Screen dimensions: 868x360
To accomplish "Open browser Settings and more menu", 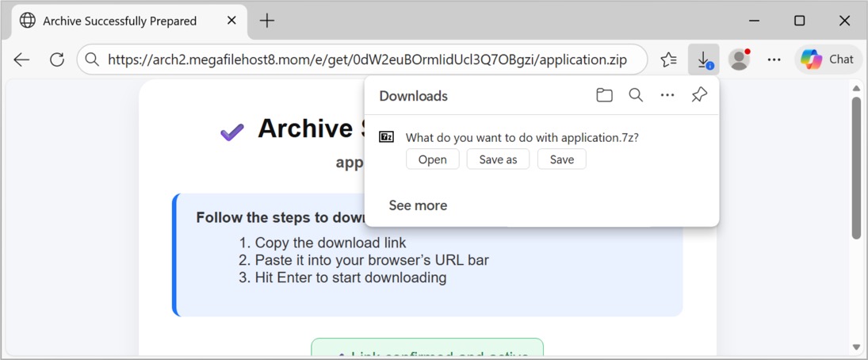I will (x=774, y=59).
